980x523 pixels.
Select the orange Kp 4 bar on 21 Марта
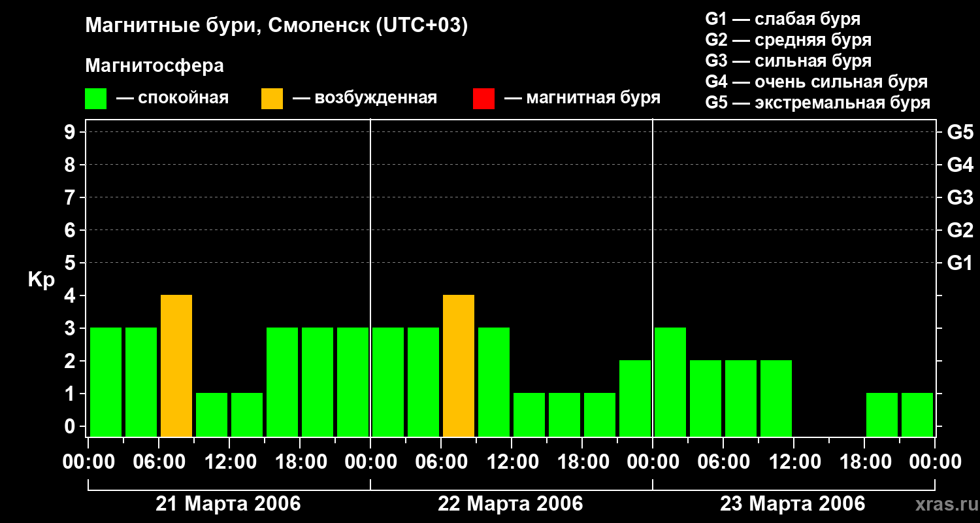point(176,365)
